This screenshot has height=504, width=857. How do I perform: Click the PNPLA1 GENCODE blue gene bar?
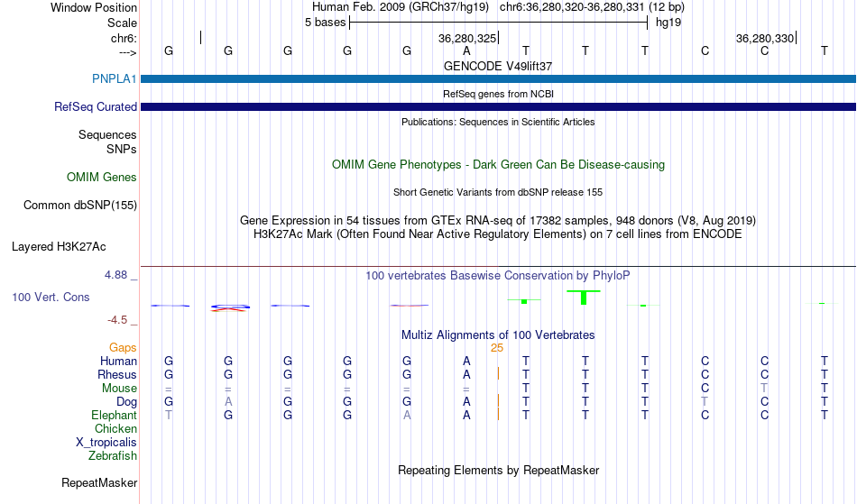click(x=498, y=78)
